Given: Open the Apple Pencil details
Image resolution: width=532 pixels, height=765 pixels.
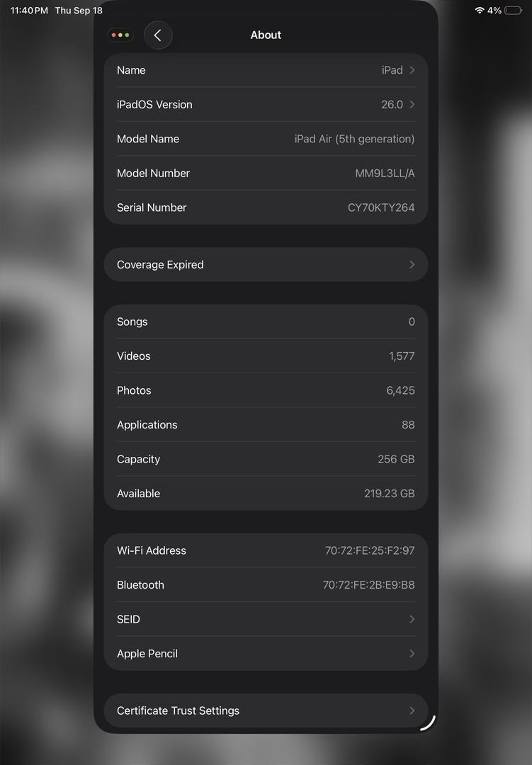Looking at the screenshot, I should (x=266, y=654).
